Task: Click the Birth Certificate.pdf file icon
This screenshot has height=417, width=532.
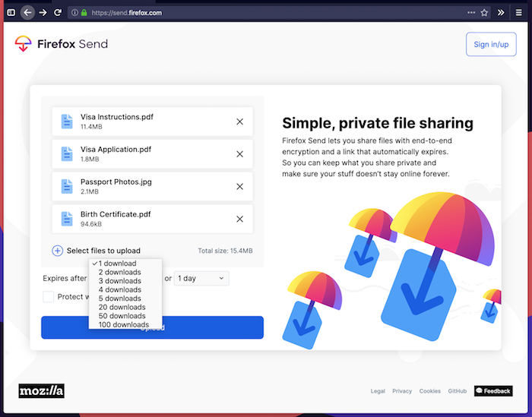Action: click(67, 219)
